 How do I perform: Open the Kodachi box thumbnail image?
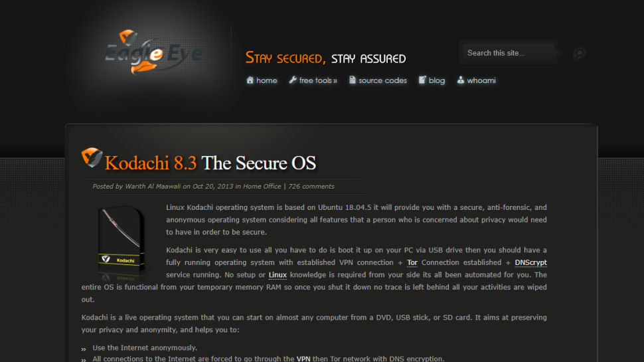click(121, 241)
